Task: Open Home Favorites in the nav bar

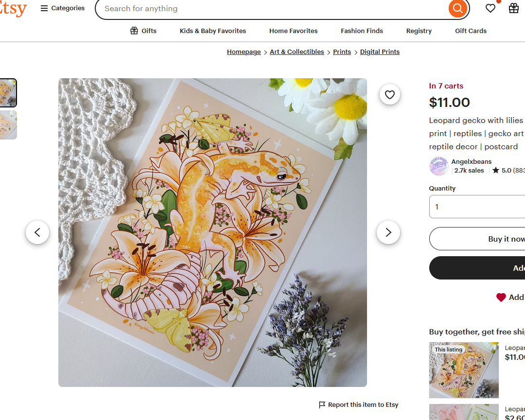Action: click(293, 31)
